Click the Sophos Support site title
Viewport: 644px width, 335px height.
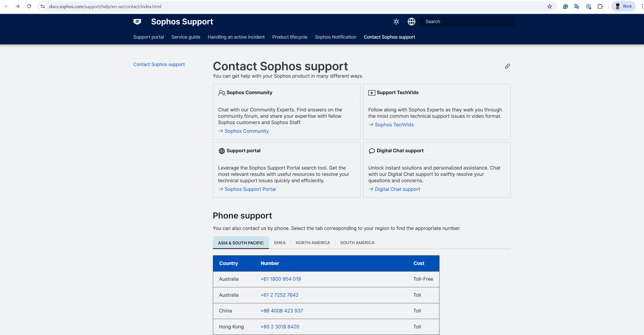pyautogui.click(x=182, y=22)
